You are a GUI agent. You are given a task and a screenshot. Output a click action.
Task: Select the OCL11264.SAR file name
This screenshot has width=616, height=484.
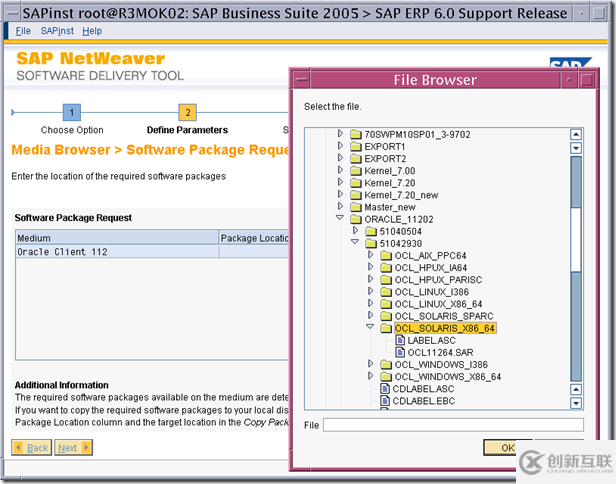(440, 353)
